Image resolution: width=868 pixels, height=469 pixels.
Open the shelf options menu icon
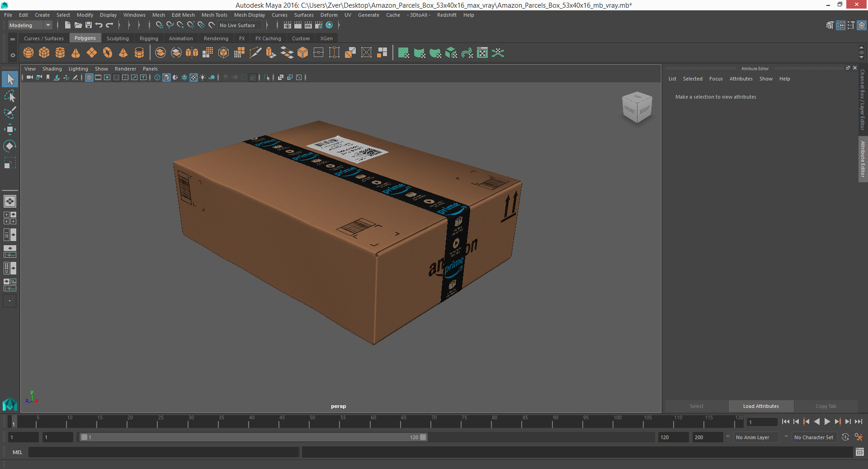click(13, 55)
